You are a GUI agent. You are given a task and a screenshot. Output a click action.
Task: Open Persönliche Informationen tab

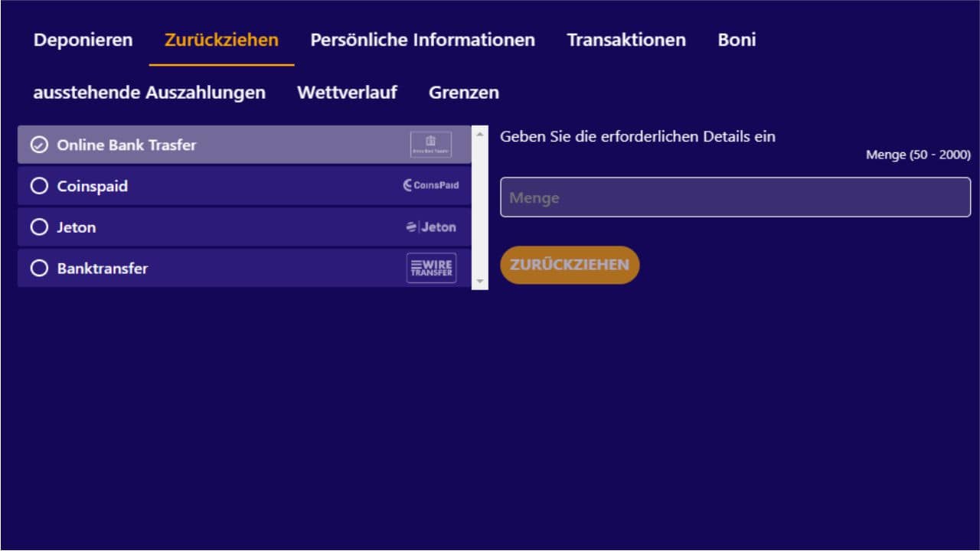point(423,40)
